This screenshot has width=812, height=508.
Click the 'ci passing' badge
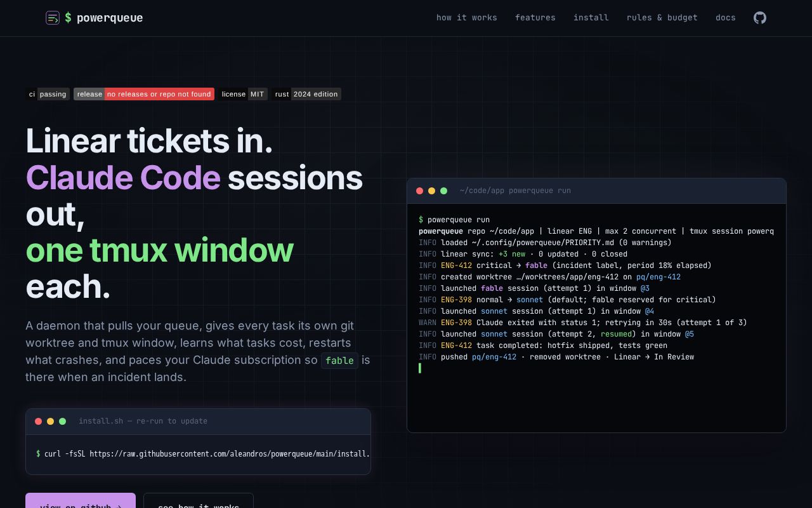tap(48, 94)
